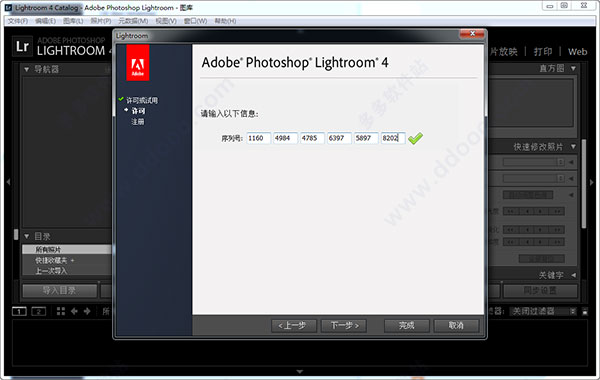
Task: Collapse the 导航器 (Navigator) panel
Action: (26, 69)
